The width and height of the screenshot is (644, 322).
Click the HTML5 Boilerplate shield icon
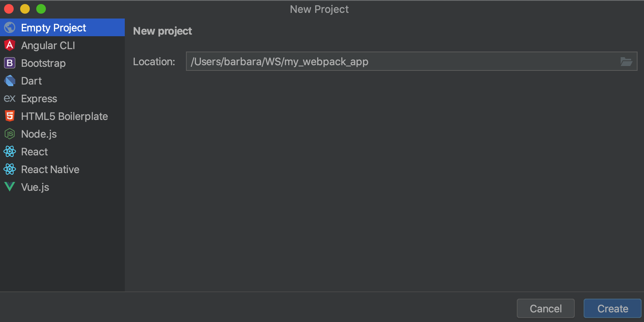point(10,116)
